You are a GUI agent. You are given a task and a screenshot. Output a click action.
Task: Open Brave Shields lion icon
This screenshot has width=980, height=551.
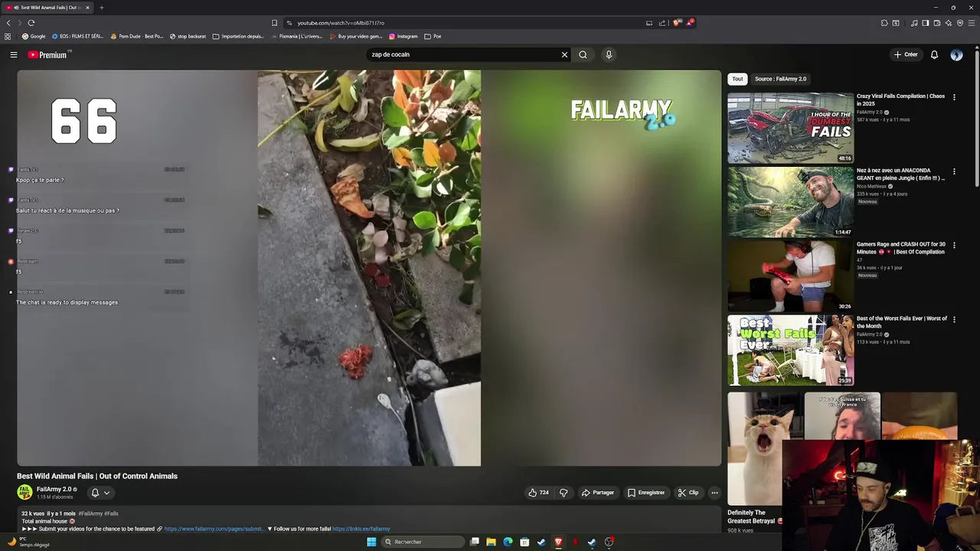[x=676, y=23]
